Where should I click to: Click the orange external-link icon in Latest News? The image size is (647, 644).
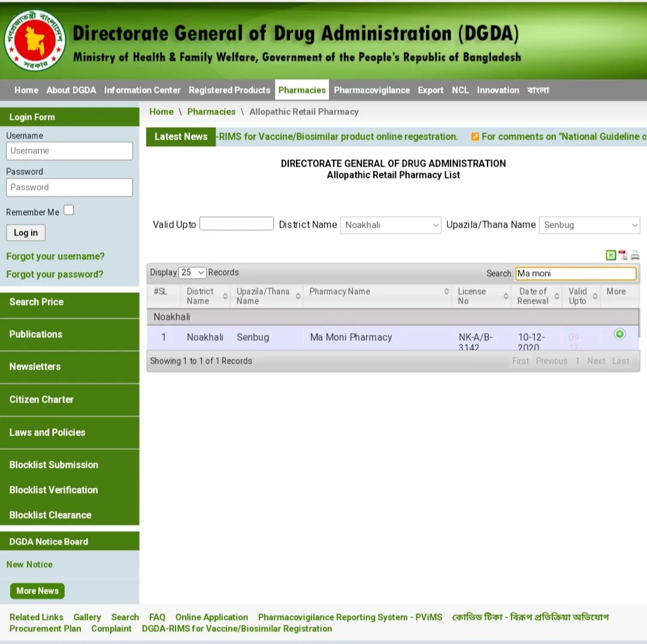tap(475, 137)
